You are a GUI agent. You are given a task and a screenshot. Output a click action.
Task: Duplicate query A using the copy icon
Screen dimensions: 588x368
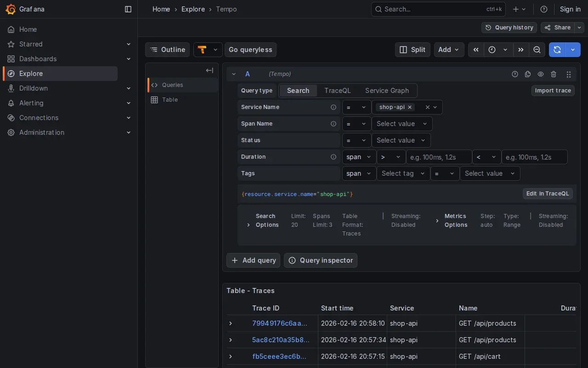(x=528, y=74)
